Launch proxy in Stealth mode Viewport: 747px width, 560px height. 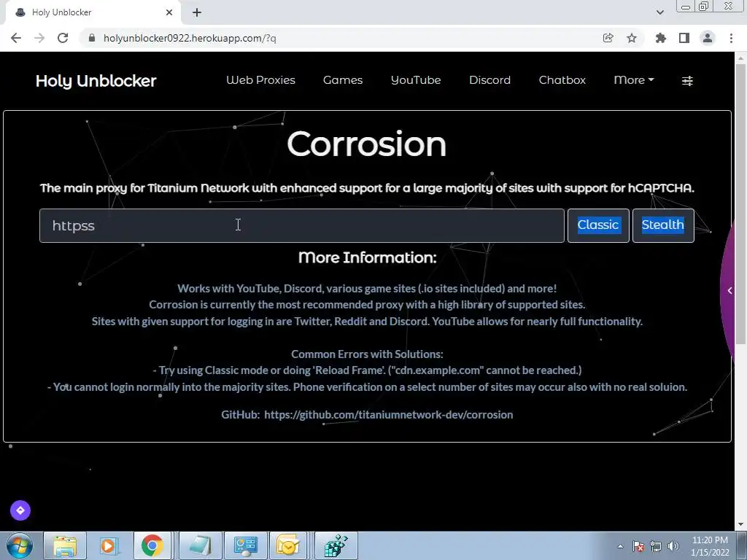click(663, 225)
